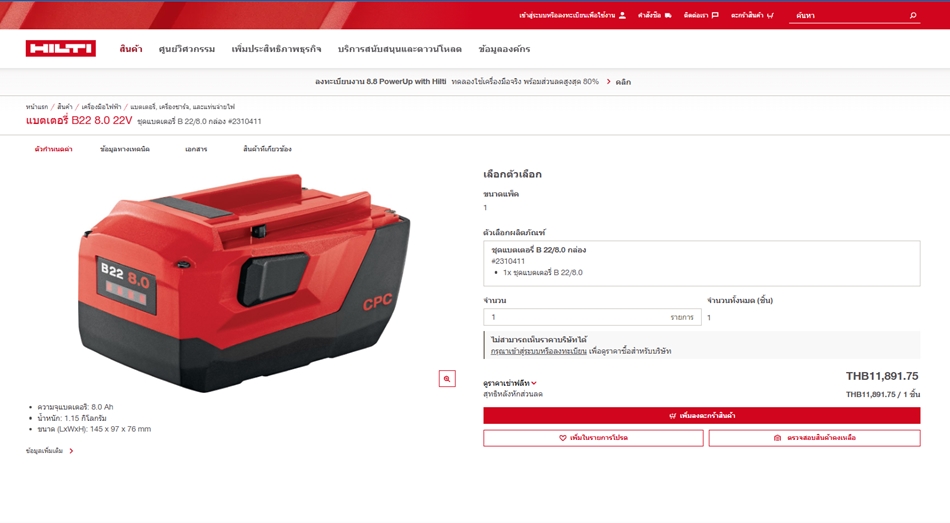Click the login or register top link

point(567,15)
